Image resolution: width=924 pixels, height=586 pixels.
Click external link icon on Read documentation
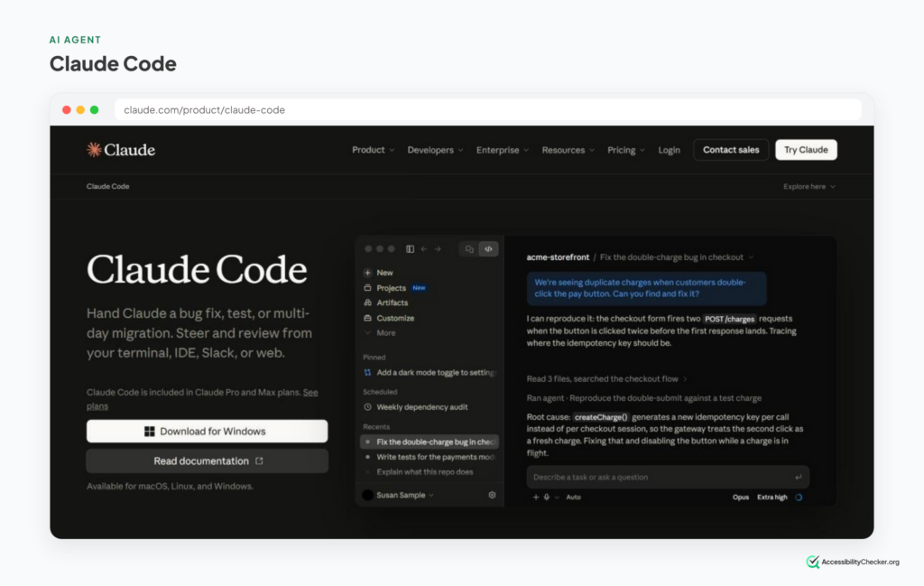(259, 461)
